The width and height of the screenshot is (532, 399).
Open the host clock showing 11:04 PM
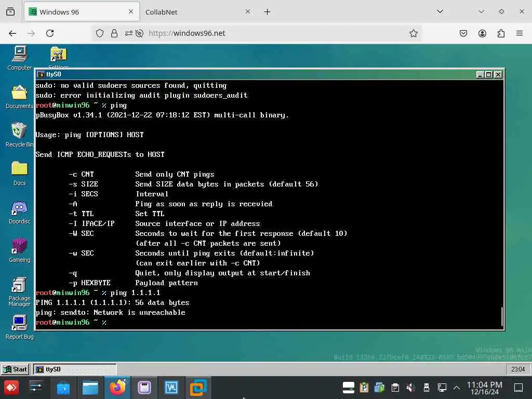(x=485, y=388)
